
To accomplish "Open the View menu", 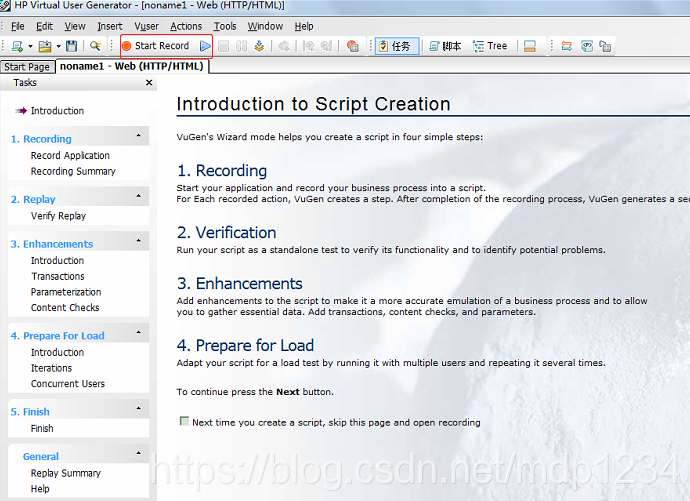I will (x=75, y=26).
